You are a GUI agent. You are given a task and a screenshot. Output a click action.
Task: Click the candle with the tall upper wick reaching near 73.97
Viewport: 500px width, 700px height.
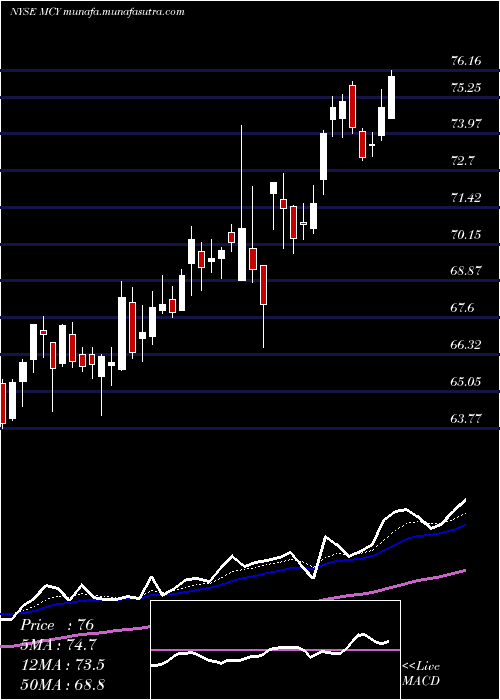(x=242, y=203)
